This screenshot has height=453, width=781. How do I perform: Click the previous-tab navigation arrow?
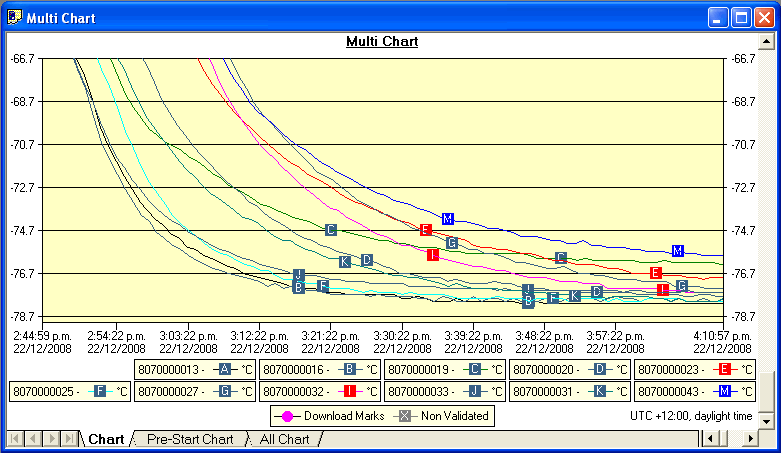[x=33, y=439]
